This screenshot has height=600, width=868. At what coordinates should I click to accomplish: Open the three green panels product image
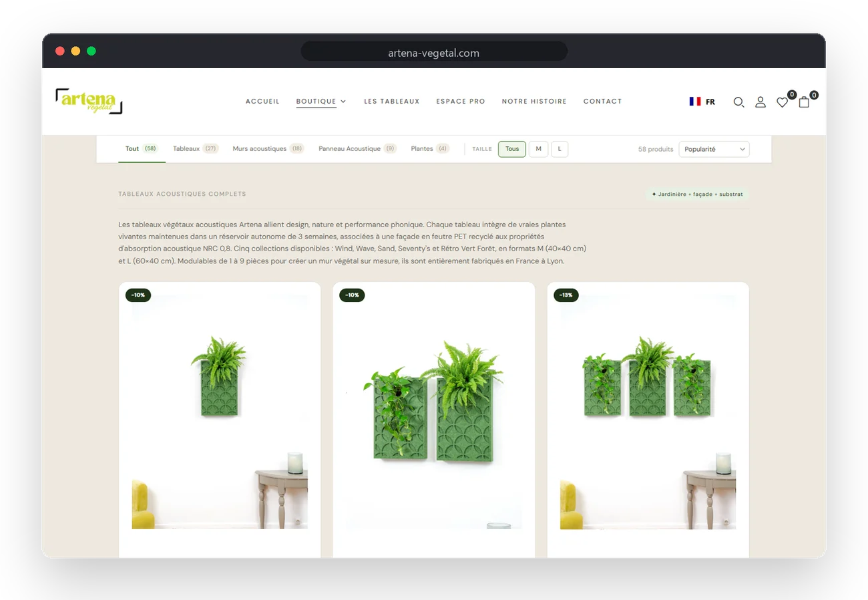coord(648,411)
